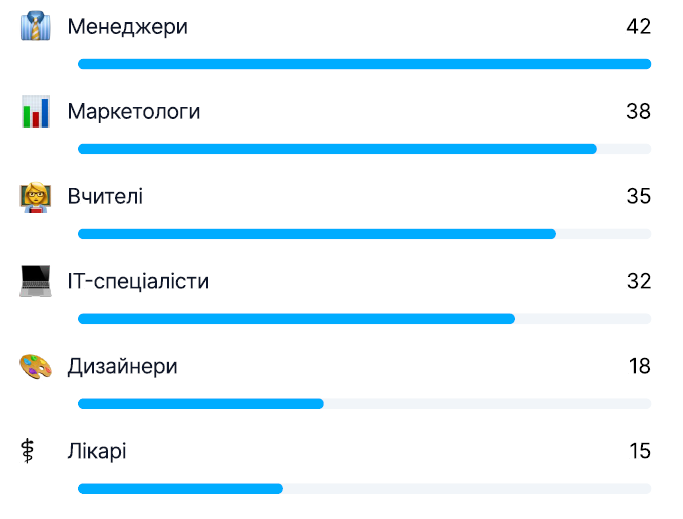This screenshot has height=519, width=683.
Task: Click the Дизайнери progress bar
Action: [364, 404]
